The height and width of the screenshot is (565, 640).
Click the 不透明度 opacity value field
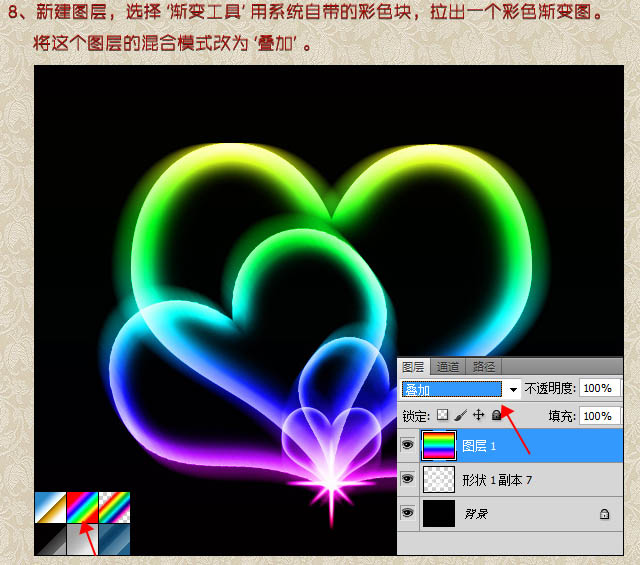coord(598,388)
